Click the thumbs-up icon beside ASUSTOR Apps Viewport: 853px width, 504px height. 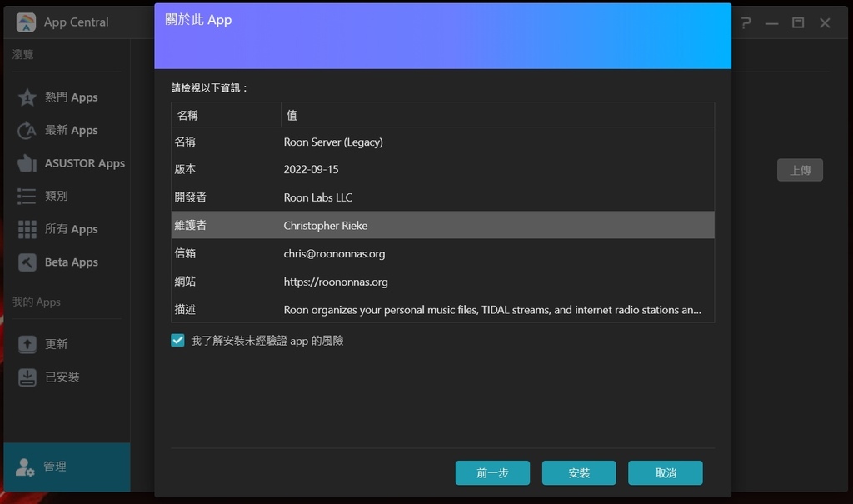(x=27, y=163)
